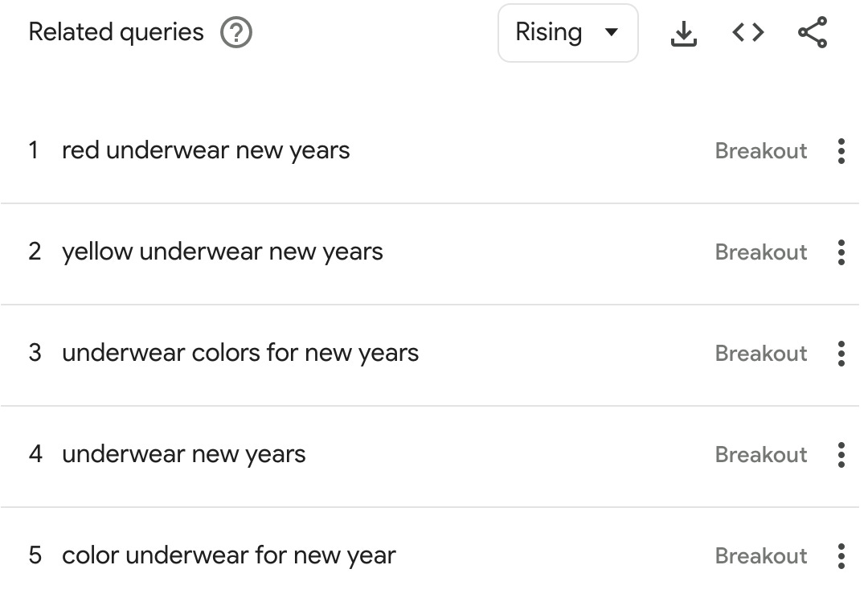
Task: Click Breakout label on first query row
Action: [x=761, y=151]
